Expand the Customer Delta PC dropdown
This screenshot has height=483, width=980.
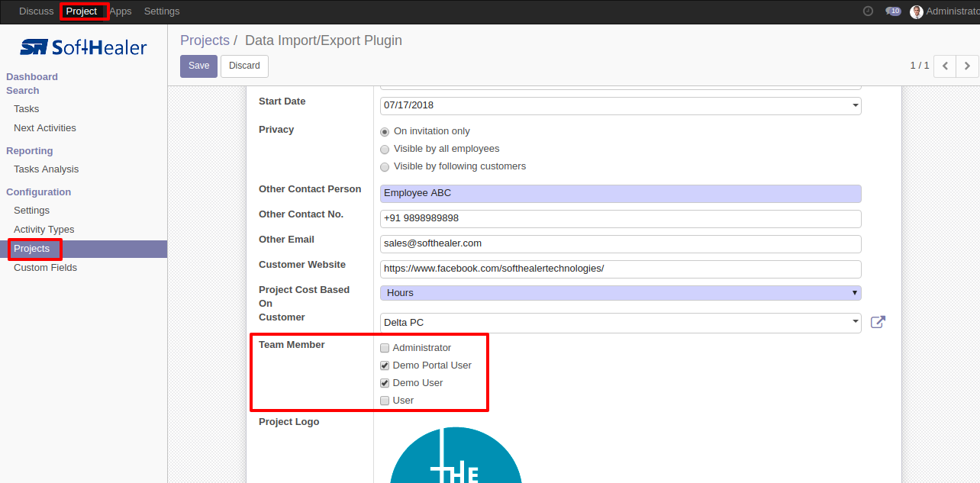point(856,322)
